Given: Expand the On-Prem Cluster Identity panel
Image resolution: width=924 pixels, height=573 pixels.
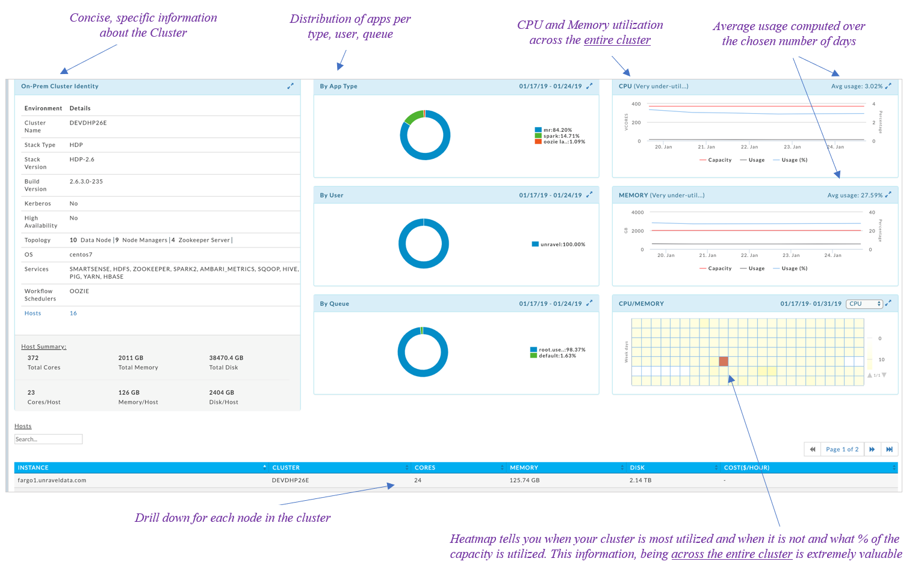Looking at the screenshot, I should tap(290, 86).
